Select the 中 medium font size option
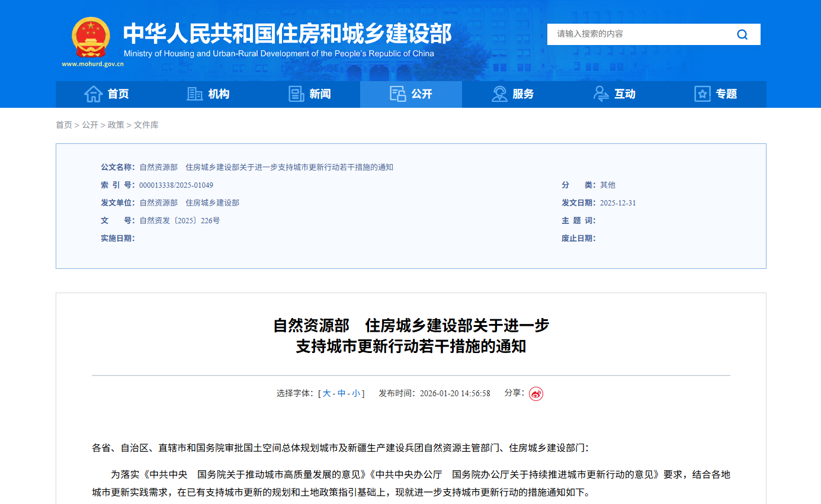 click(x=342, y=393)
